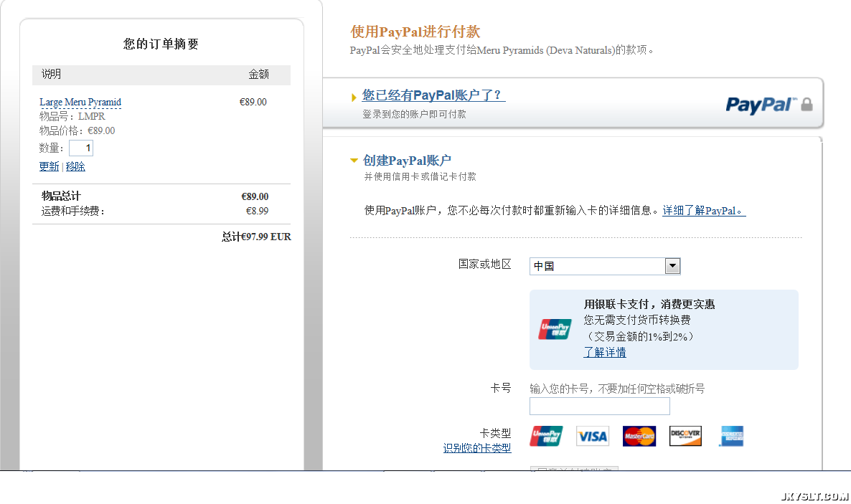Click the 使用PayPal进行付款 page title

click(x=415, y=32)
